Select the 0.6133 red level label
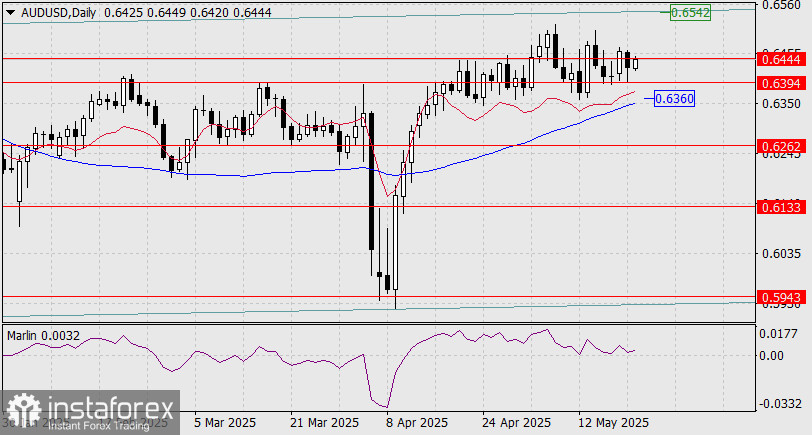The height and width of the screenshot is (435, 812). pos(781,208)
